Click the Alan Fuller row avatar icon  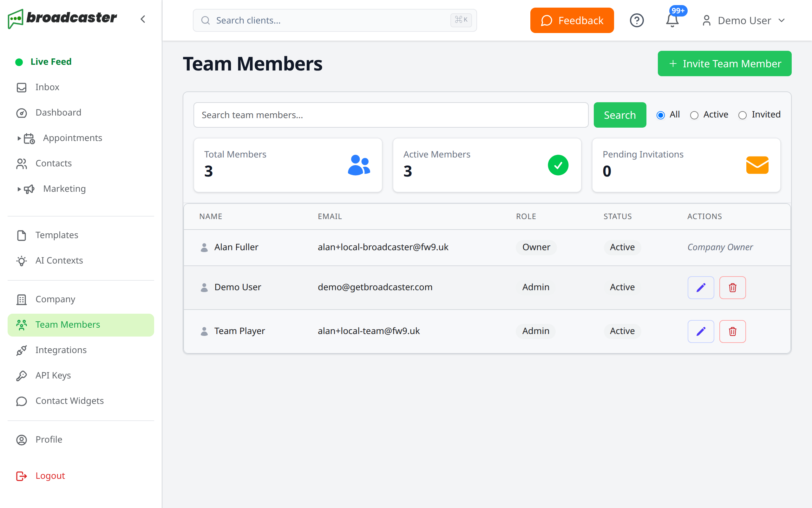[x=204, y=247]
